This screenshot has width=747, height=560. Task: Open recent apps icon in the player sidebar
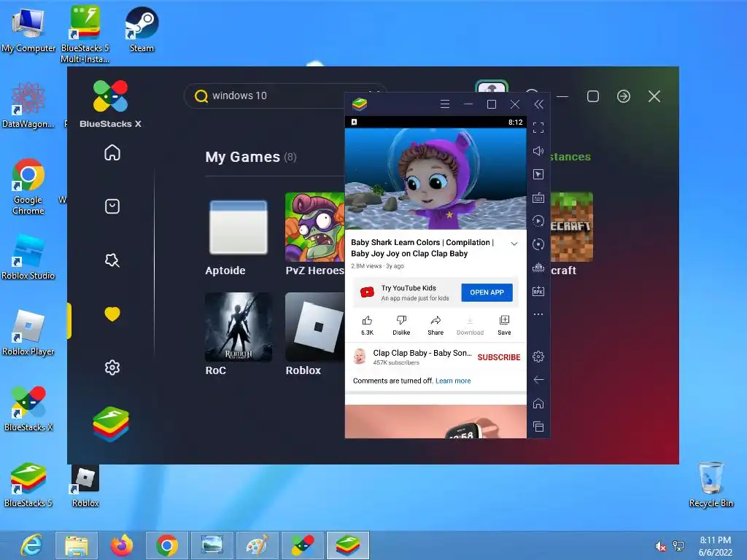tap(538, 427)
